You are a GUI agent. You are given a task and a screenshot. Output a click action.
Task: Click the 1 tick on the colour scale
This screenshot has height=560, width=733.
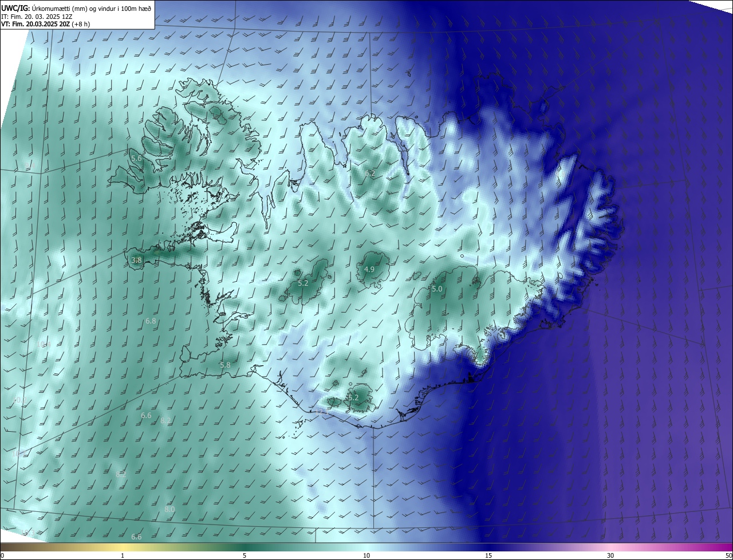tap(123, 555)
